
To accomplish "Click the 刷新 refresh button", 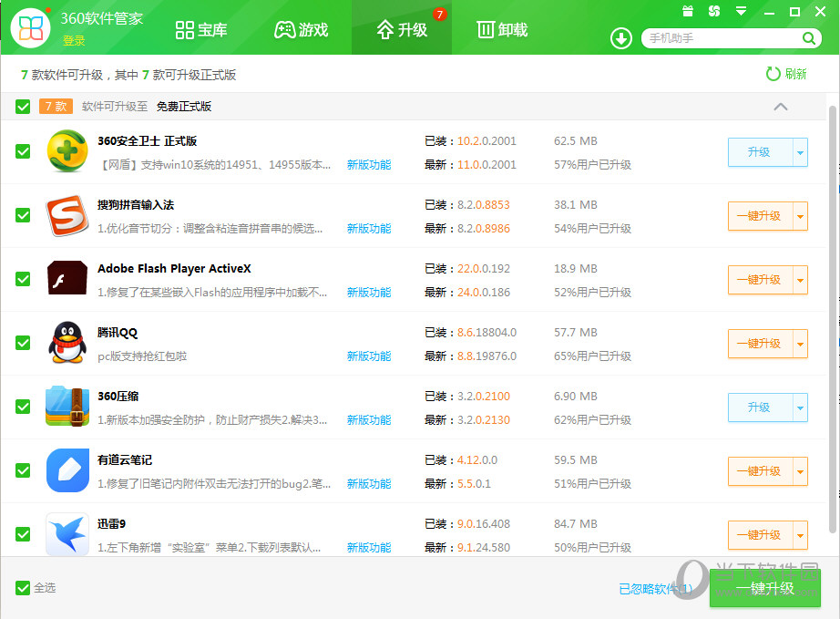I will point(784,74).
